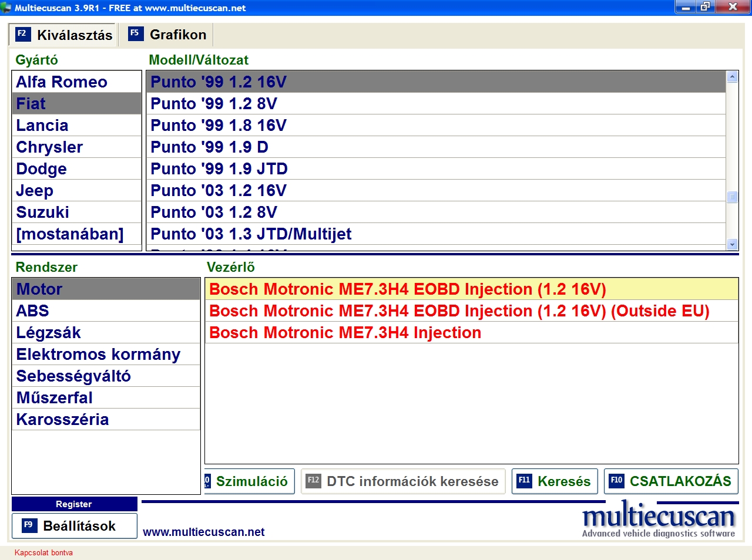Image resolution: width=752 pixels, height=560 pixels.
Task: Select Punto '99 1.9 JTD
Action: [x=436, y=169]
